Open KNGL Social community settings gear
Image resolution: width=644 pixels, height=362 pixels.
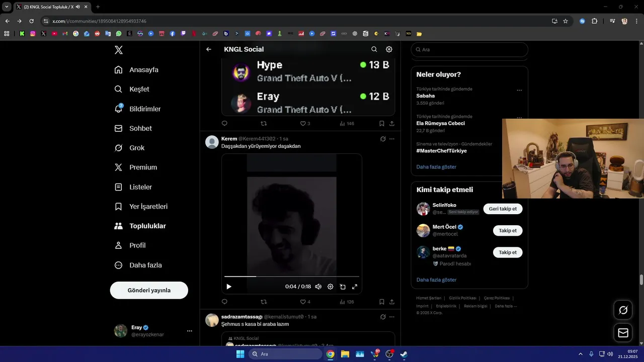(x=389, y=49)
